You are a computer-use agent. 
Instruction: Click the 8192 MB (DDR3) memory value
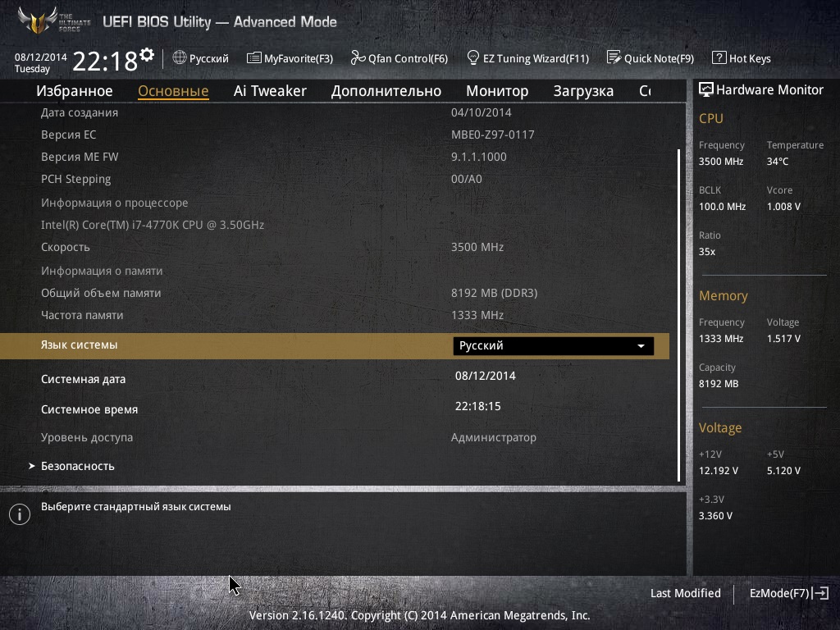(x=494, y=293)
